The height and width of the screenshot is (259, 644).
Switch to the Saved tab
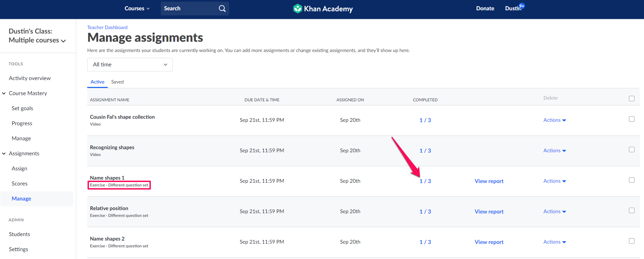pyautogui.click(x=117, y=82)
